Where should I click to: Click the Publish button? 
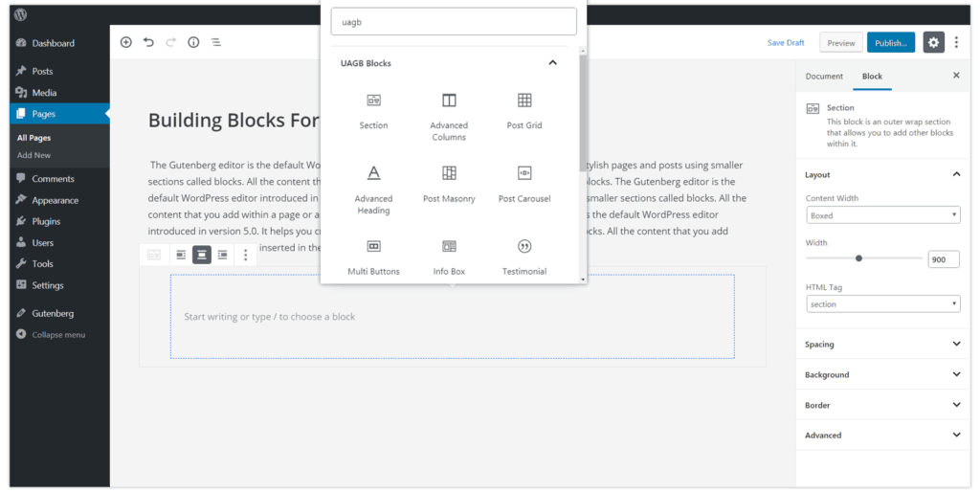(x=890, y=43)
